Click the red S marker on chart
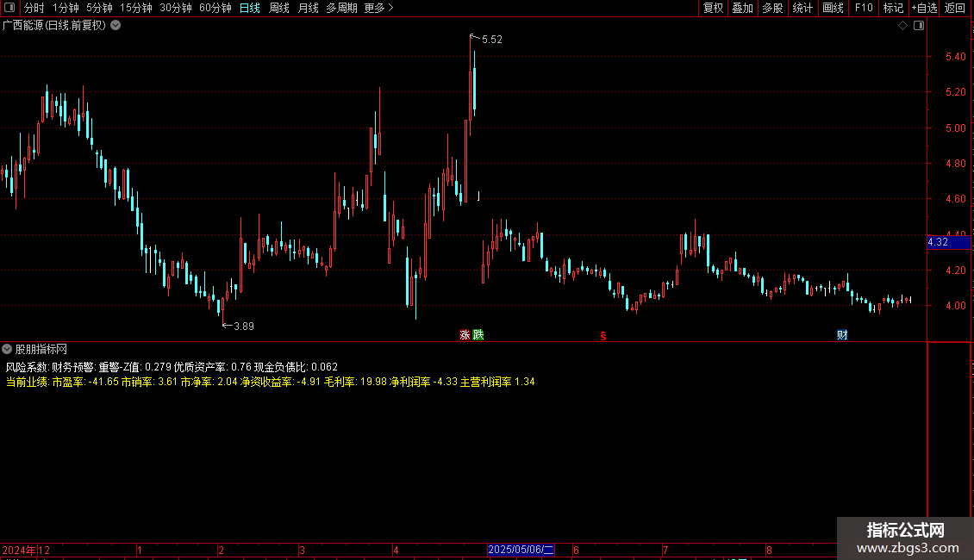974x560 pixels. [603, 336]
